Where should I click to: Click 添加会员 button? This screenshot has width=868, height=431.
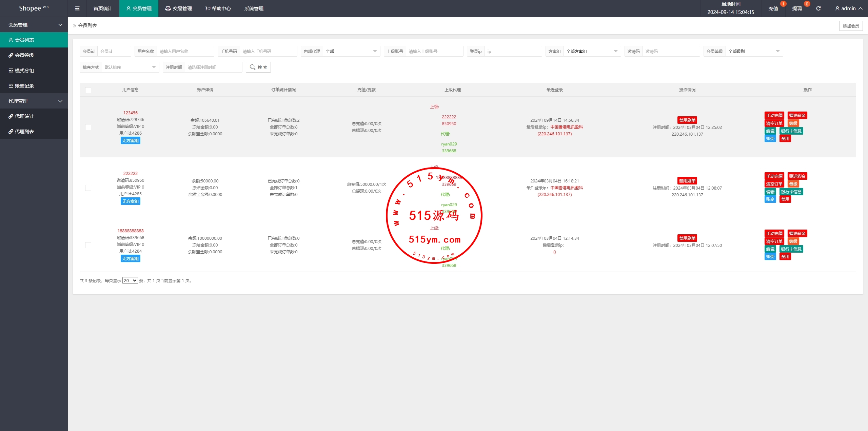pos(851,26)
